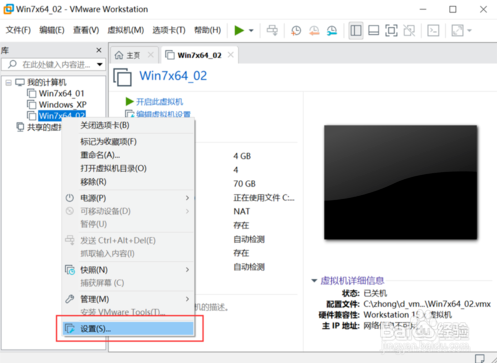This screenshot has height=363, width=497.
Task: Close the Win7x64_02 tab
Action: tap(230, 55)
